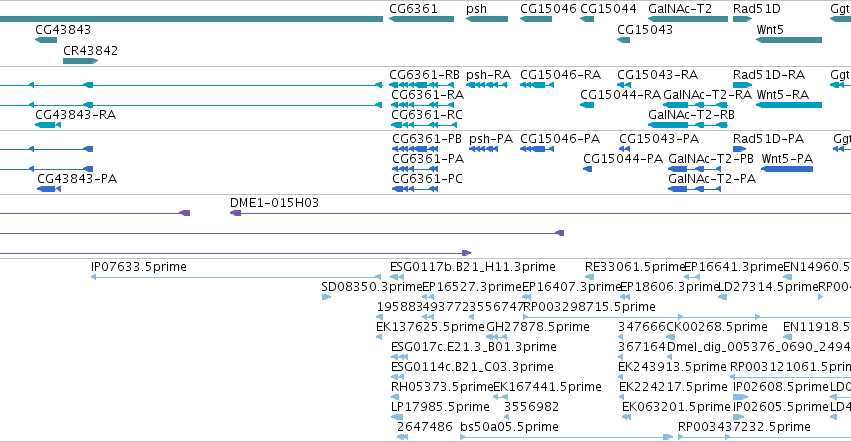This screenshot has height=442, width=851.
Task: Select the GalNAc-T2-PB protein label
Action: tap(711, 159)
